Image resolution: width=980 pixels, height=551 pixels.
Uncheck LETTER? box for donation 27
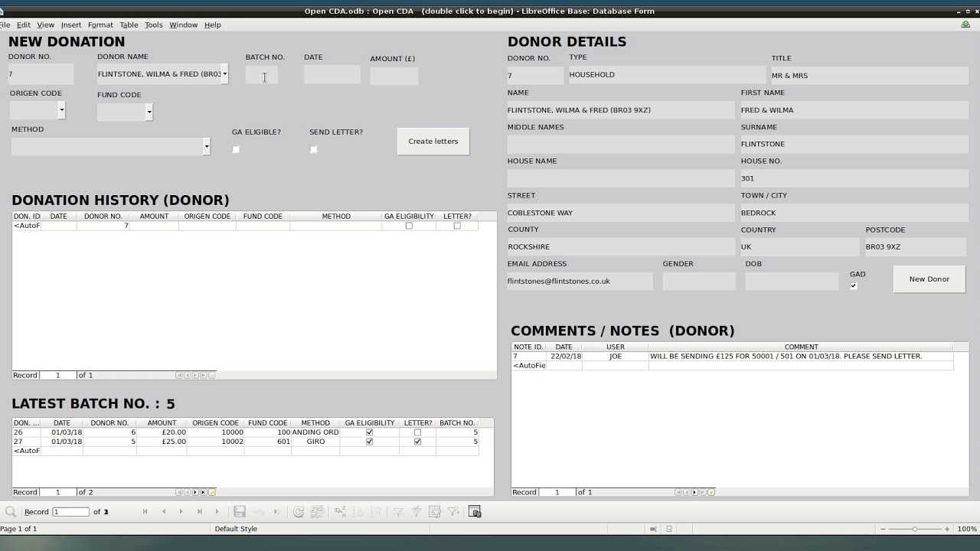pyautogui.click(x=417, y=442)
